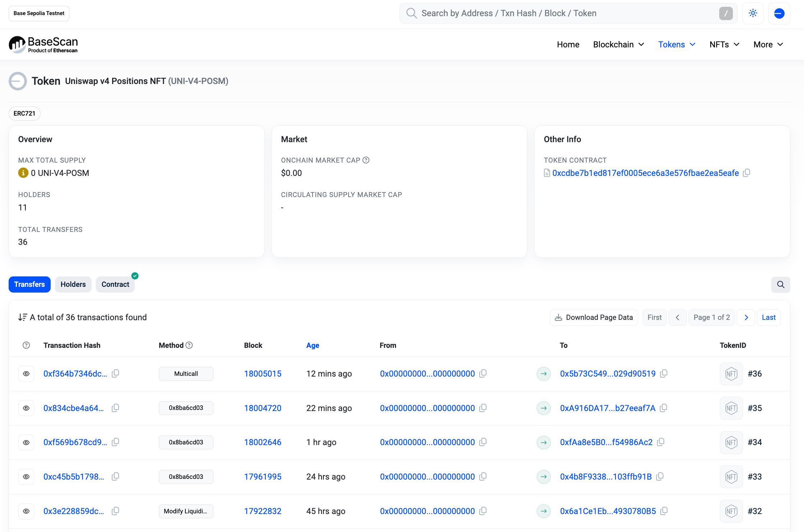The height and width of the screenshot is (532, 804).
Task: Click the eye icon next to fourth transaction
Action: [x=27, y=477]
